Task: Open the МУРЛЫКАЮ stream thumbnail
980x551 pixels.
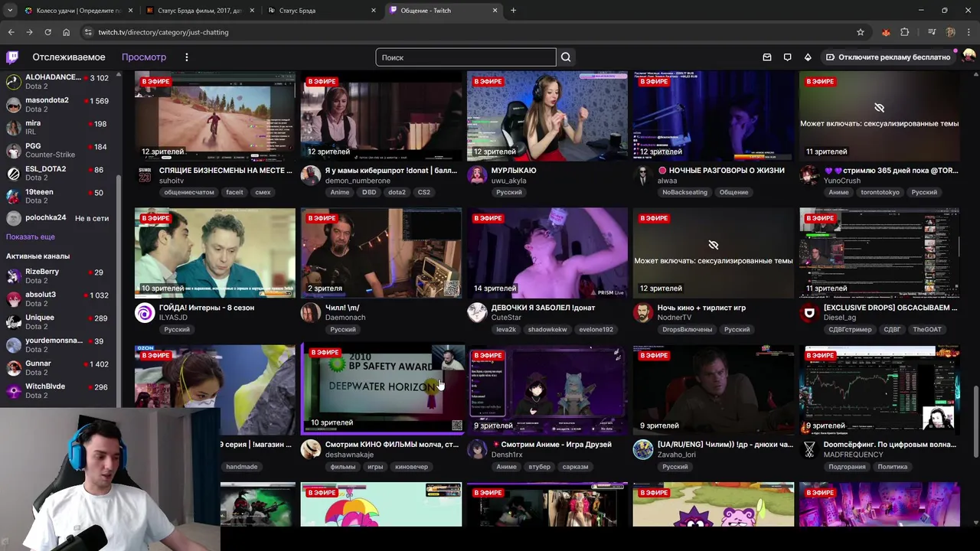Action: tap(547, 116)
